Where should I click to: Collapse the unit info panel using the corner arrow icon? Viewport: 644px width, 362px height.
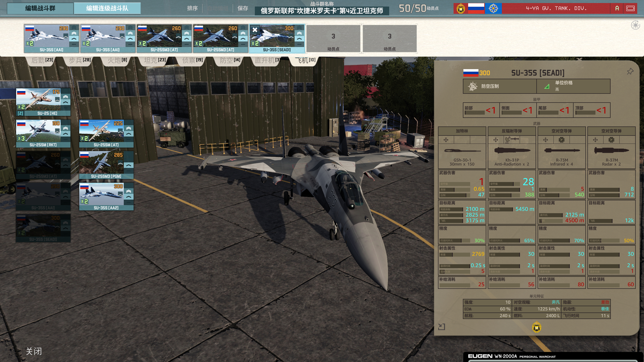(441, 327)
